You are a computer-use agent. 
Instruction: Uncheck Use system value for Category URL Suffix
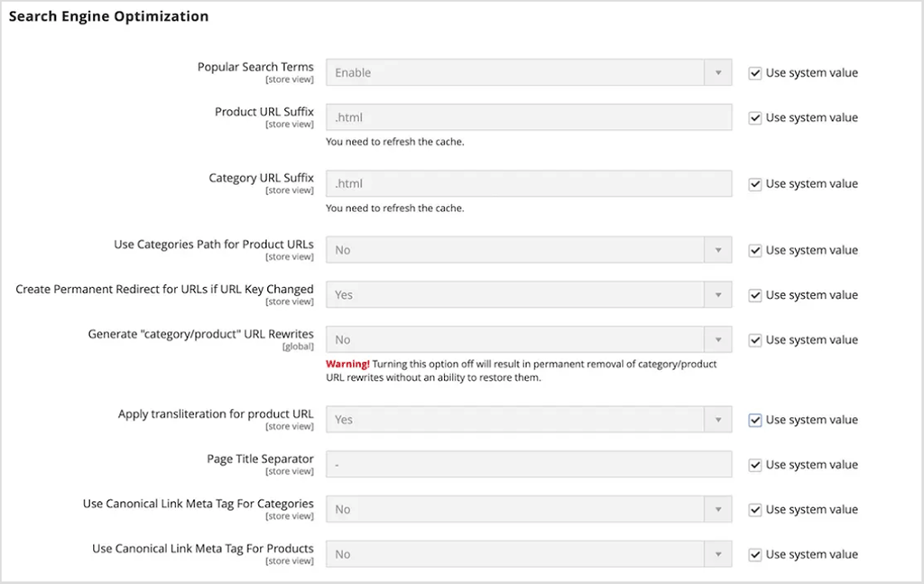pyautogui.click(x=755, y=184)
